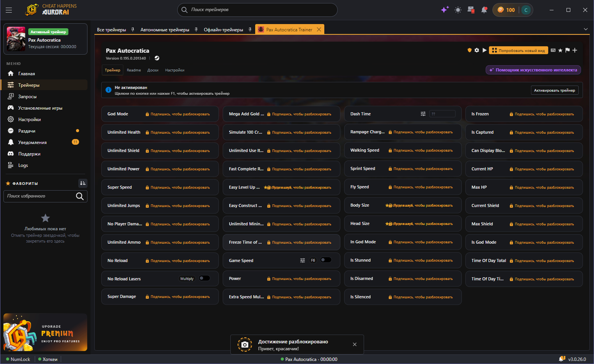Open the user avatar C
594x364 pixels.
coord(526,10)
